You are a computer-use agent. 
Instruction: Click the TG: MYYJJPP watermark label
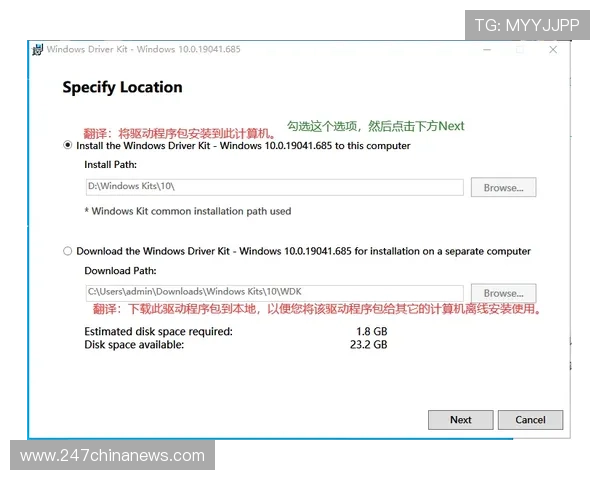point(526,25)
